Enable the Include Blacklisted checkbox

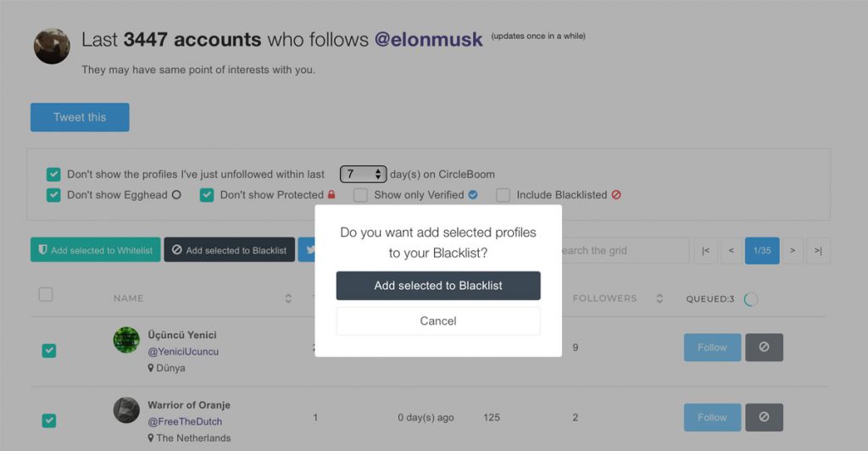pos(503,195)
